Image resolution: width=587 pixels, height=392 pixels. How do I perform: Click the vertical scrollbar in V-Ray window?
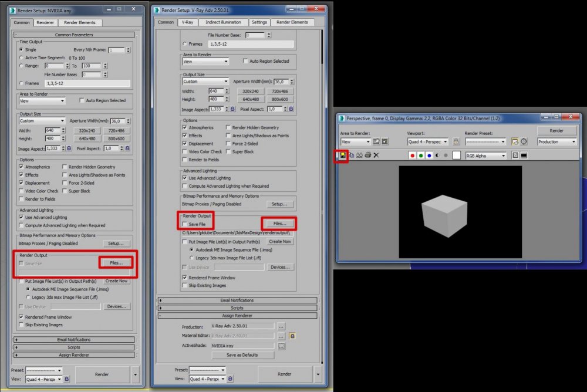[x=321, y=46]
